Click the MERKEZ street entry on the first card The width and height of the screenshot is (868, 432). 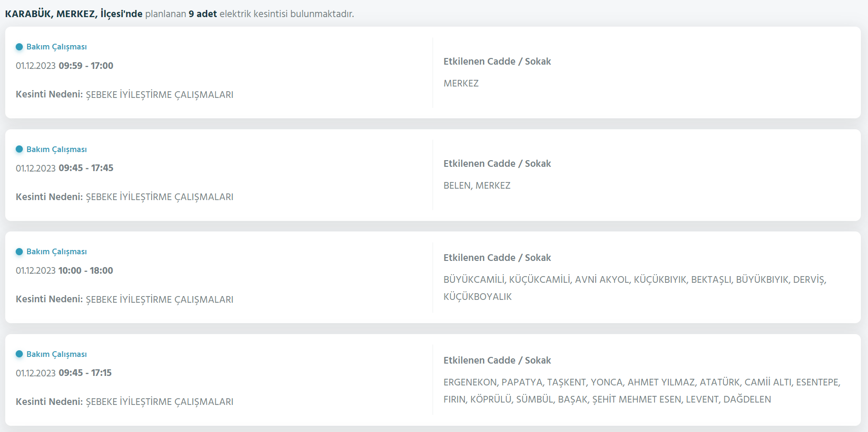click(461, 83)
